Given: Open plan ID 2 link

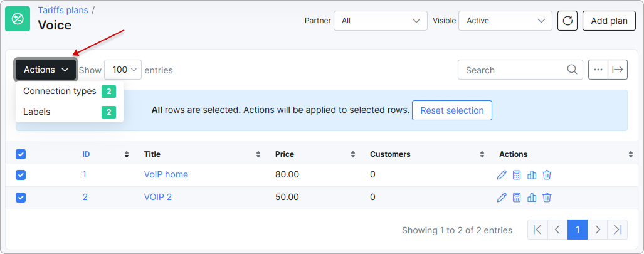Looking at the screenshot, I should tap(85, 198).
